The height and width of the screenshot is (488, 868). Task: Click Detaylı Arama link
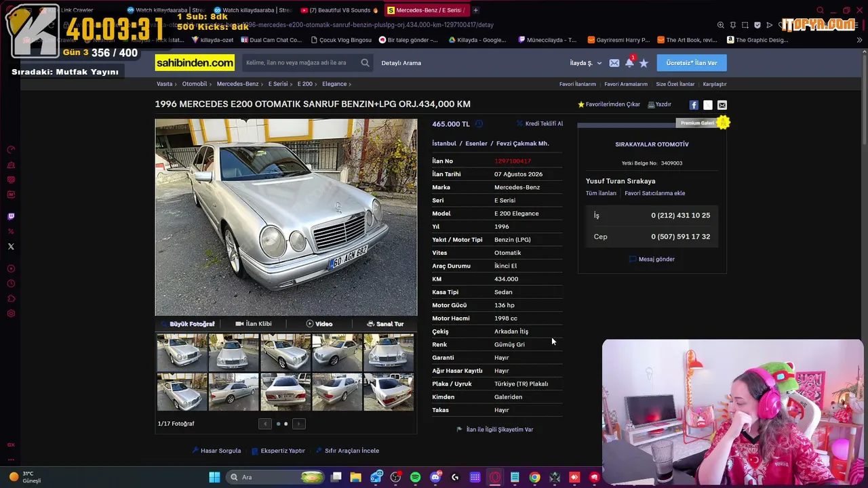click(401, 63)
